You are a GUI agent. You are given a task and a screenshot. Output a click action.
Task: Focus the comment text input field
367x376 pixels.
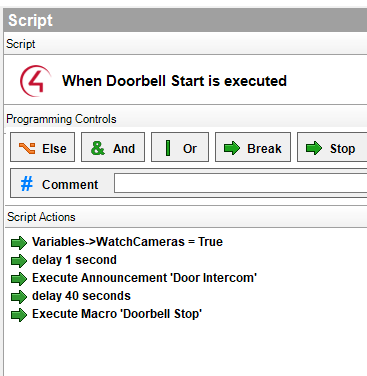click(x=240, y=183)
